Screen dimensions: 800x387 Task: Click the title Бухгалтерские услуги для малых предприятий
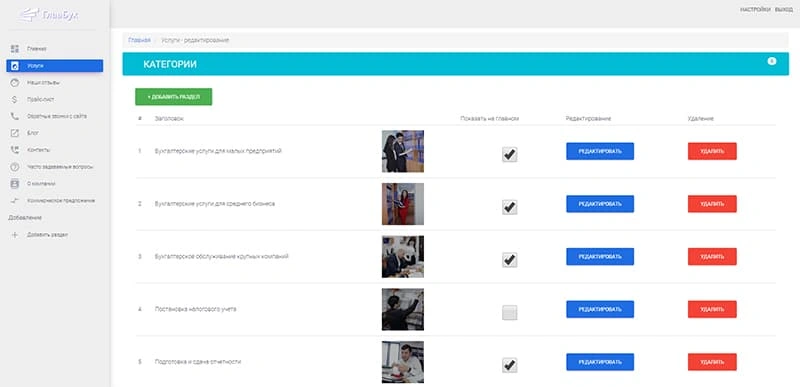(x=218, y=151)
